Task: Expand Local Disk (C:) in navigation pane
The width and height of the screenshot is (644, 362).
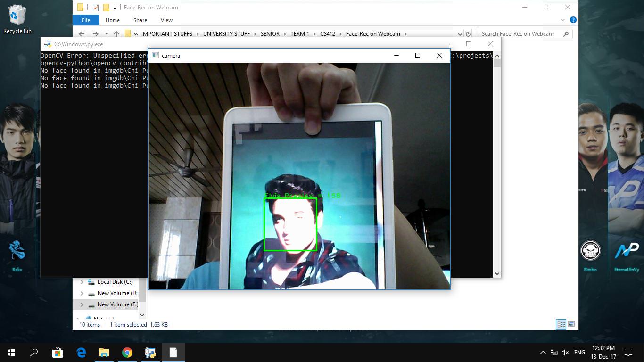Action: click(82, 282)
